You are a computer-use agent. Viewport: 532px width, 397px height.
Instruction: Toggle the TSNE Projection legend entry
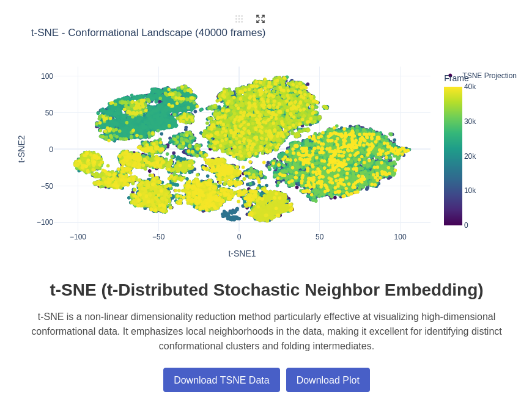click(490, 76)
